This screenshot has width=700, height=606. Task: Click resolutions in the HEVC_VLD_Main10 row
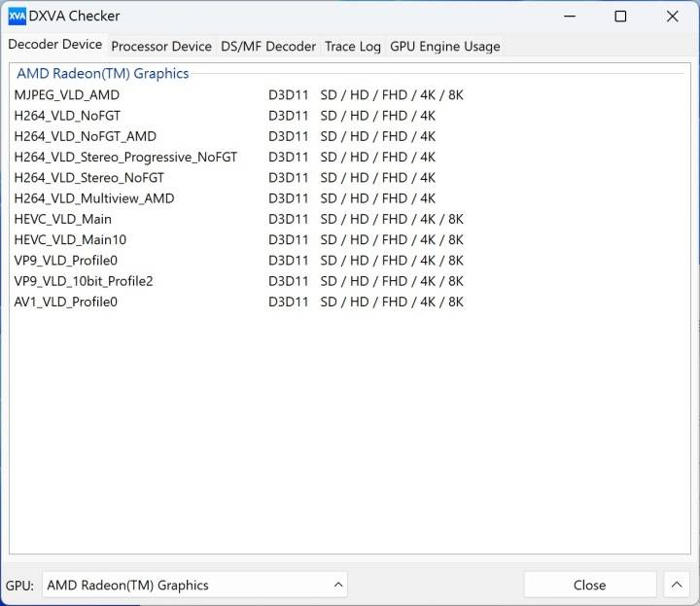click(x=392, y=240)
